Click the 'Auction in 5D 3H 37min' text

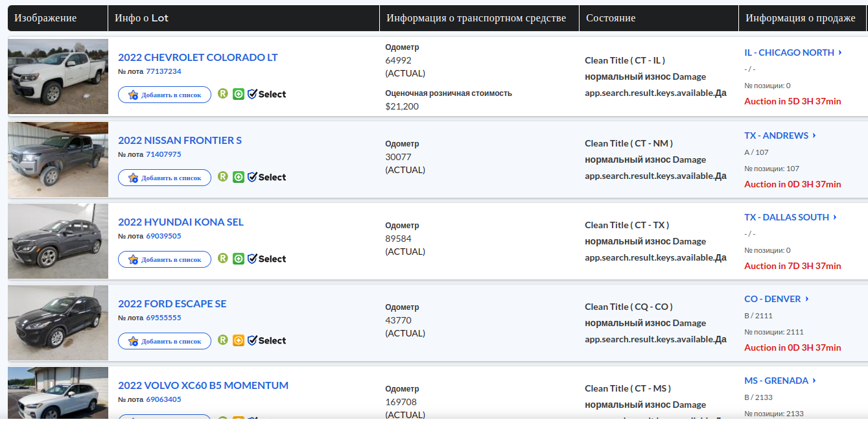793,101
